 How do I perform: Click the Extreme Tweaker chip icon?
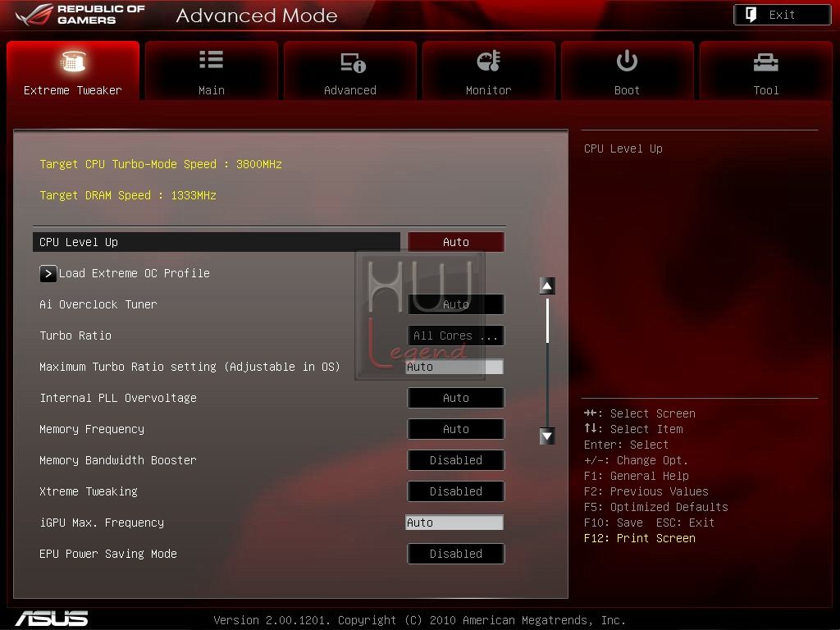click(x=73, y=61)
